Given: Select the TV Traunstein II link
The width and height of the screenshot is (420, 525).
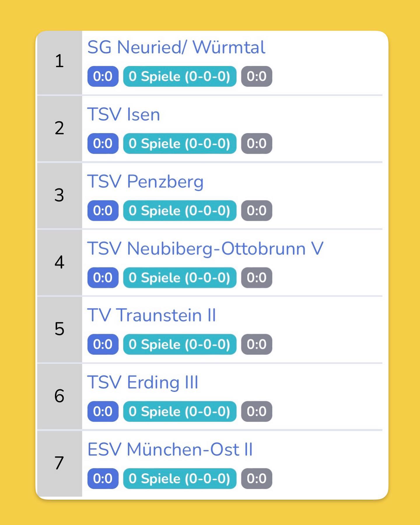Looking at the screenshot, I should (151, 315).
